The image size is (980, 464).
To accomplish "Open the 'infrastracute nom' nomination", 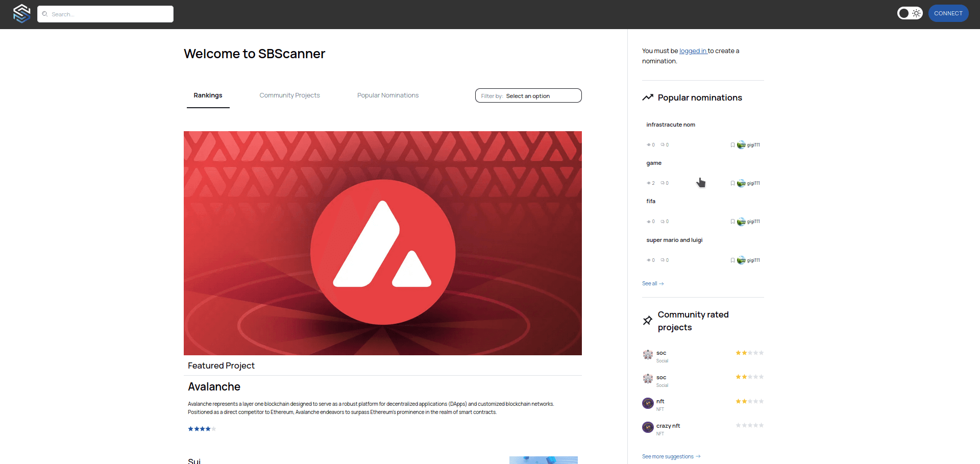I will pyautogui.click(x=671, y=125).
